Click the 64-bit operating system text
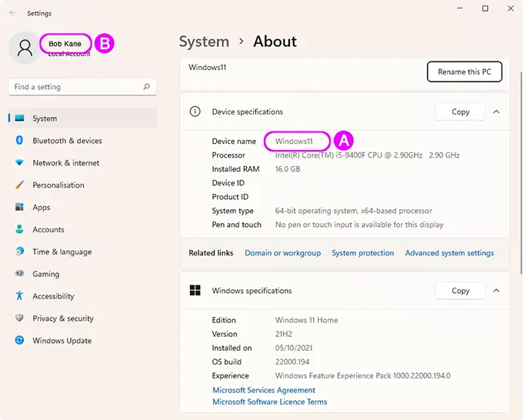 [354, 211]
